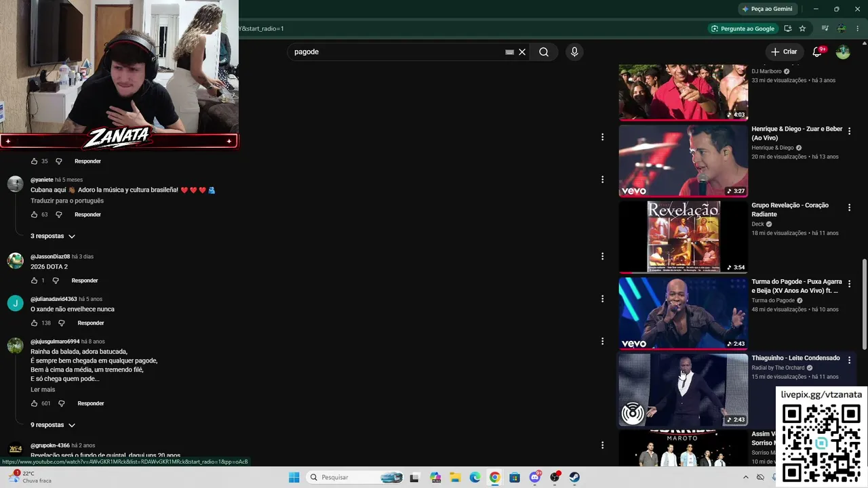Open the on-screen keyboard icon in search box
868x488 pixels.
509,52
